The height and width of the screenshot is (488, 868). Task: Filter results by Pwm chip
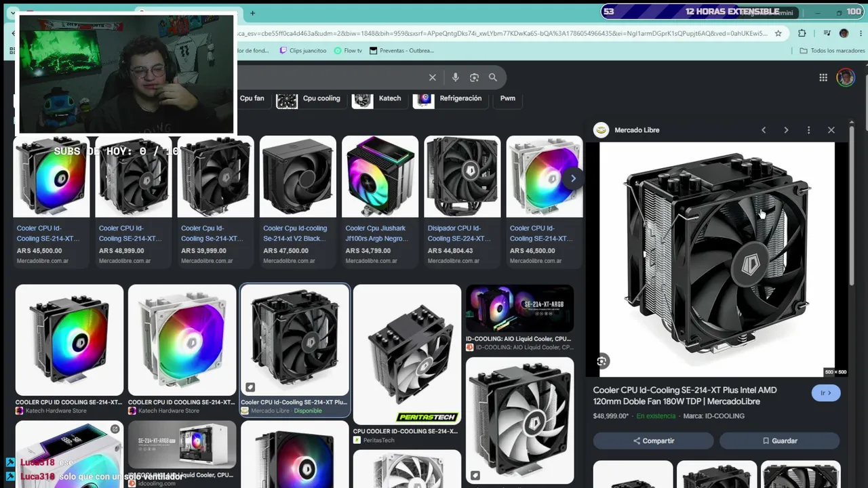(508, 98)
